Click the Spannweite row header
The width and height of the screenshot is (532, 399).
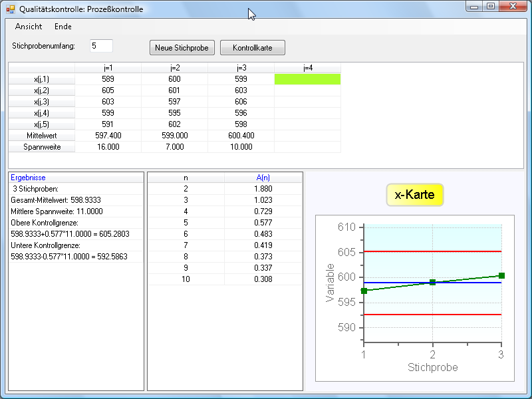(x=42, y=147)
